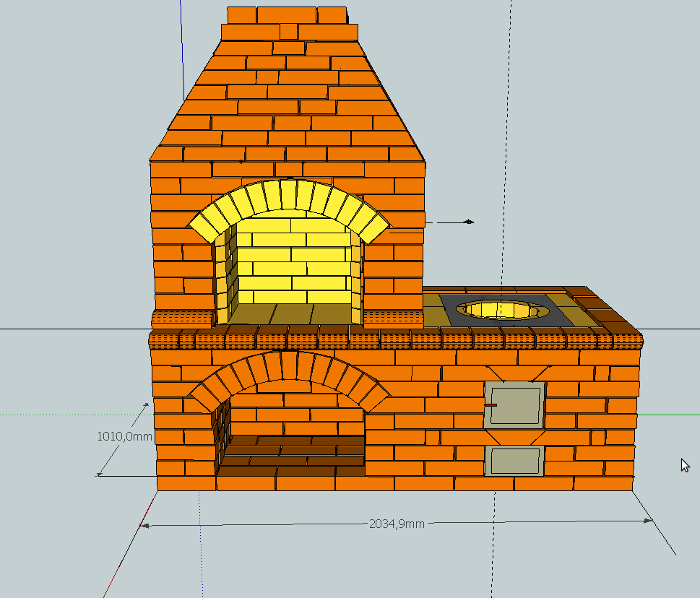Click the brown hearth floor of the upper oven
The height and width of the screenshot is (598, 700).
pyautogui.click(x=296, y=313)
